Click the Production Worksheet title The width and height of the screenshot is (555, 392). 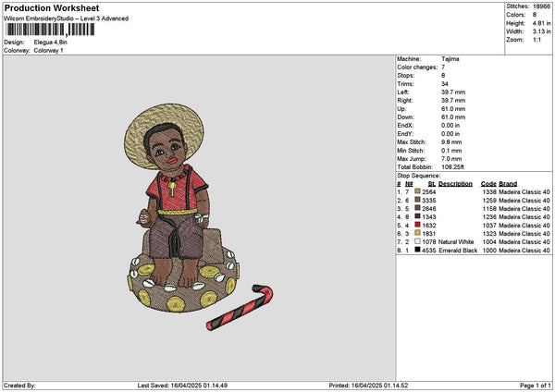point(52,8)
